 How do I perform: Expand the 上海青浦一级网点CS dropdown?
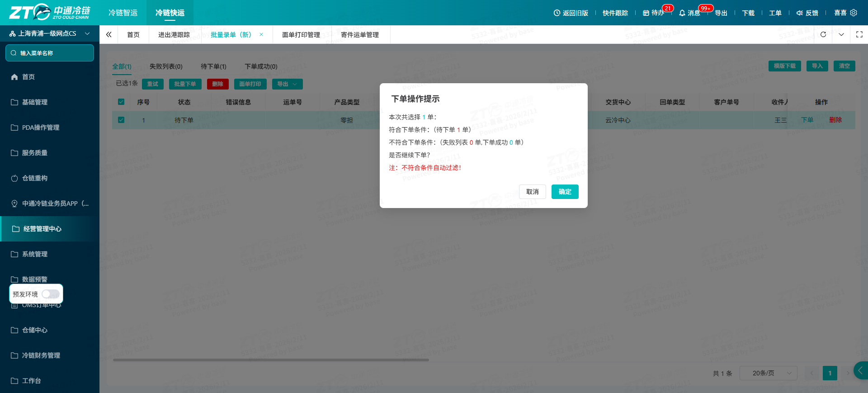pos(87,33)
